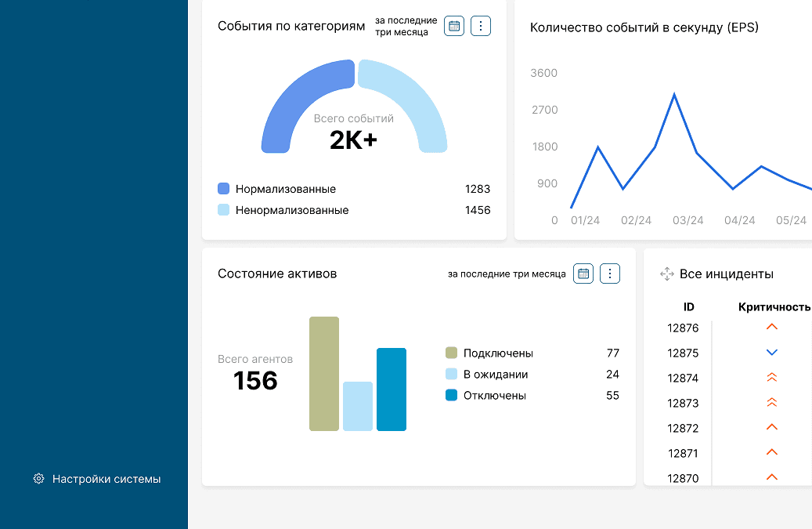The height and width of the screenshot is (529, 812).
Task: Click the tallest Подключены bar in chart
Action: (324, 374)
